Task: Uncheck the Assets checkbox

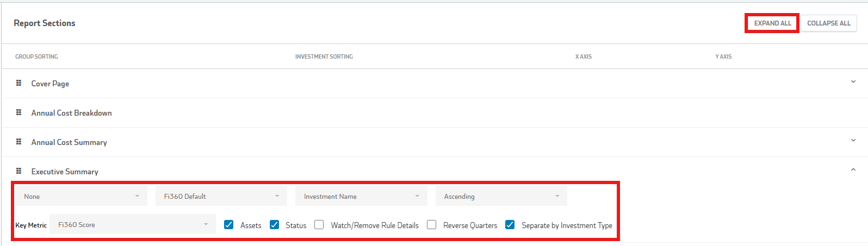Action: 229,225
